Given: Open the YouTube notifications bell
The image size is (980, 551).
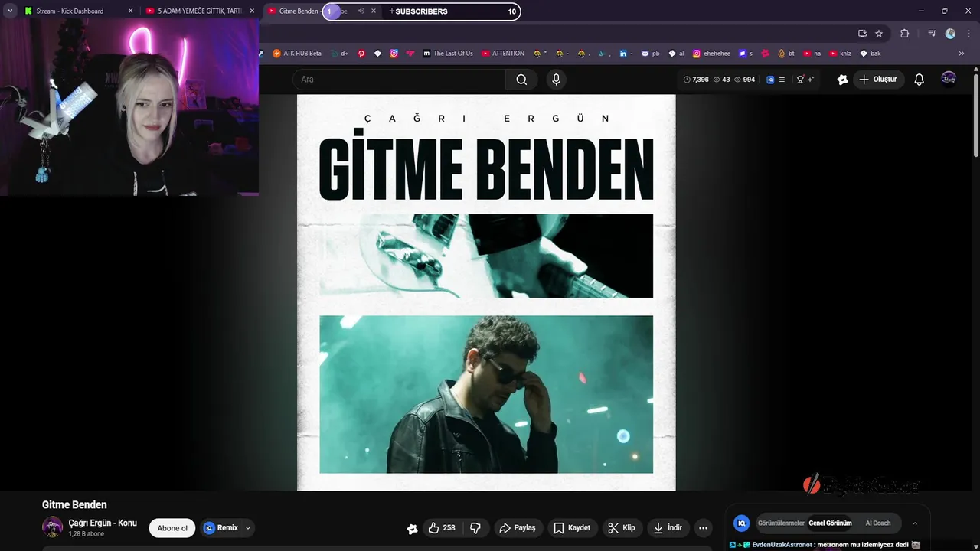Looking at the screenshot, I should click(x=920, y=80).
